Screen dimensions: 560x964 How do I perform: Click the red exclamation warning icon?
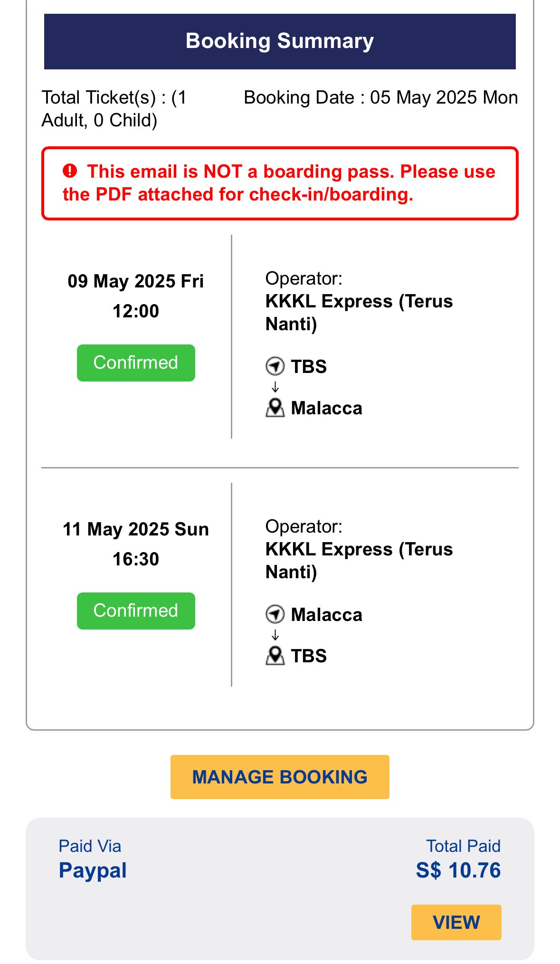click(x=70, y=171)
